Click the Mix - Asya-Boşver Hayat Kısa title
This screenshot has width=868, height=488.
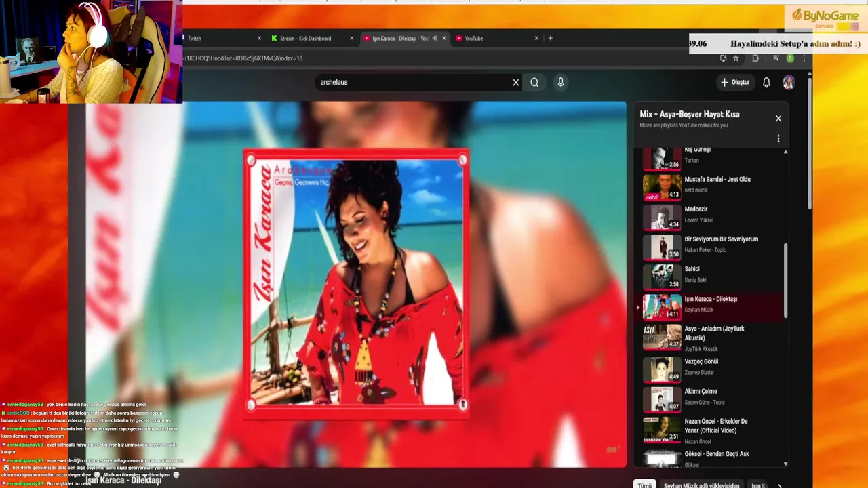pos(690,115)
